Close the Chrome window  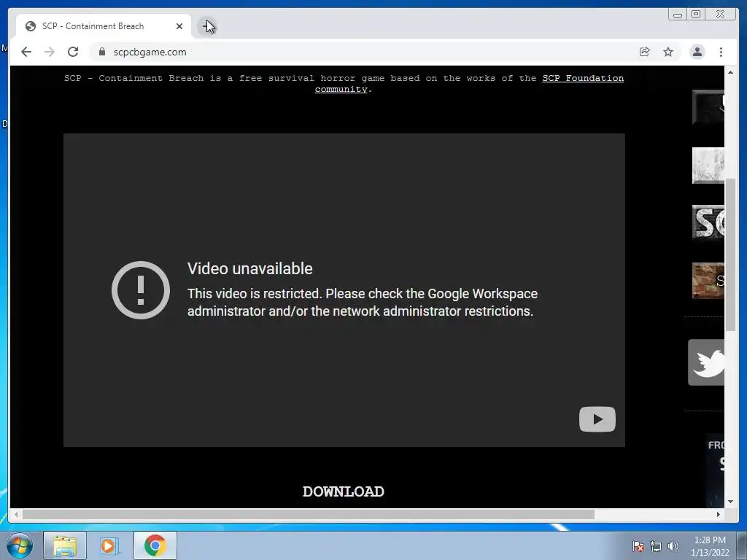pyautogui.click(x=721, y=15)
